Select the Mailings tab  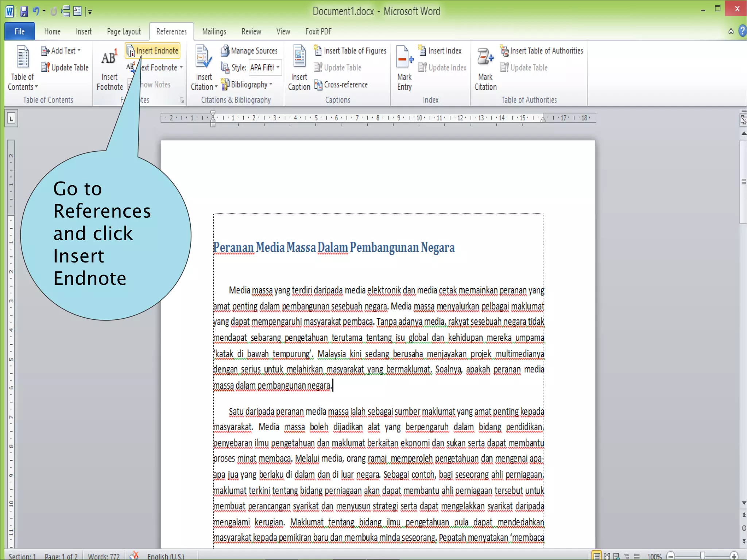click(214, 31)
